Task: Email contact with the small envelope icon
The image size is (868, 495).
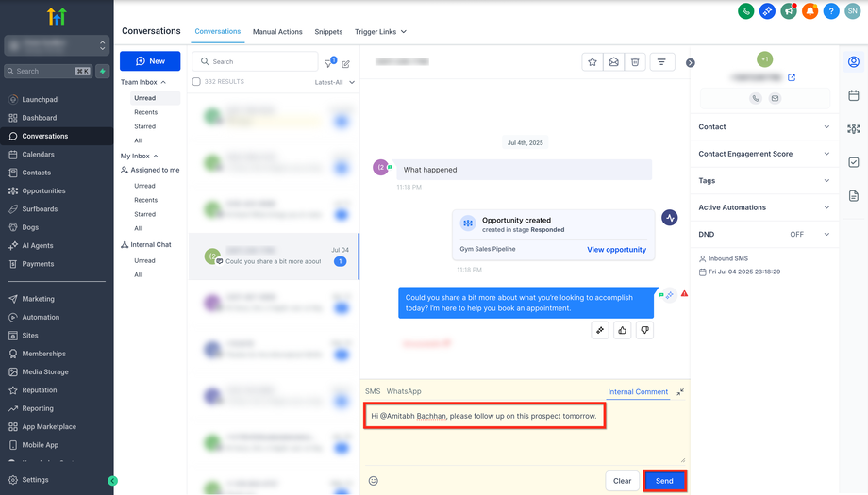Action: [x=775, y=98]
